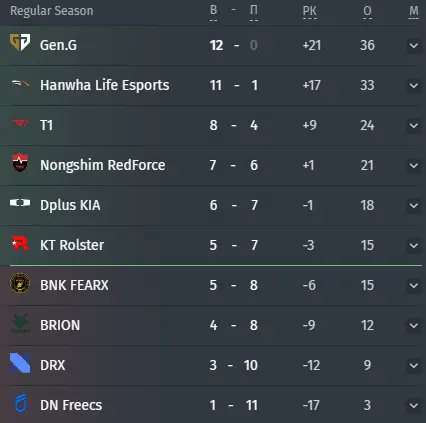Expand match details for T1
This screenshot has width=426, height=423.
(414, 125)
